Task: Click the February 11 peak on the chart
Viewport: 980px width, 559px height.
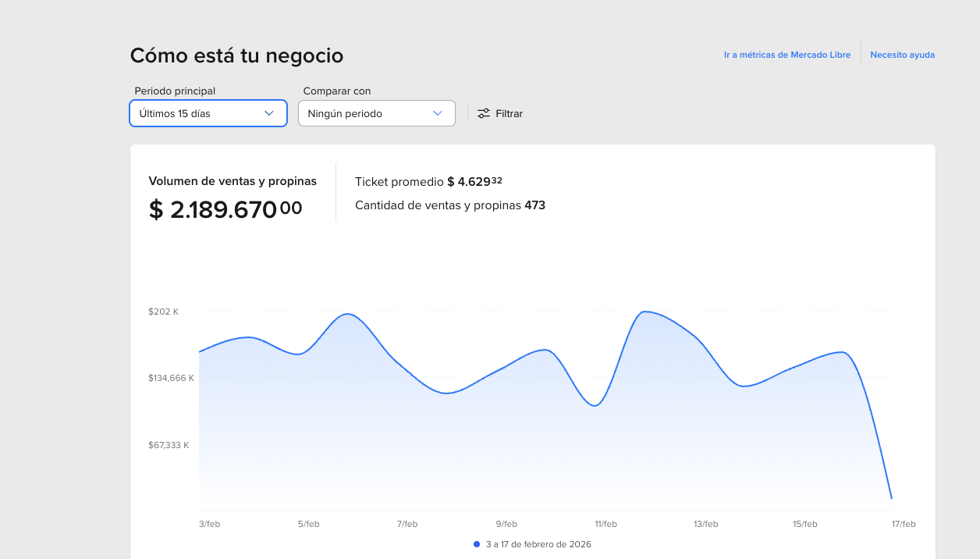Action: click(644, 312)
